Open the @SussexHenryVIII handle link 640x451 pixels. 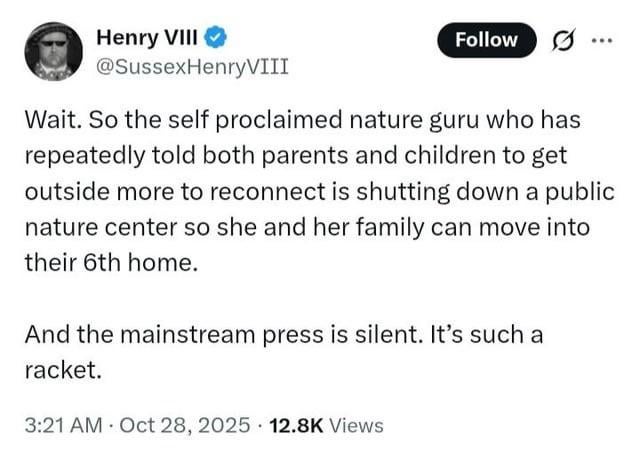[x=192, y=67]
